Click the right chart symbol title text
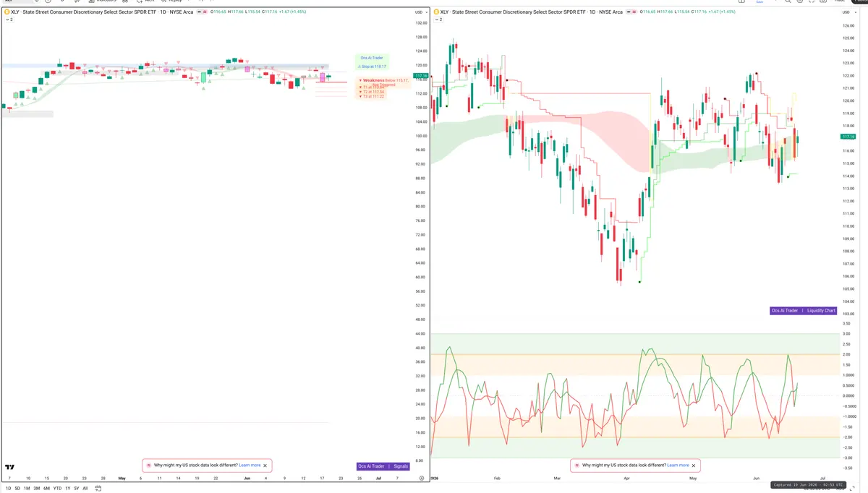The height and width of the screenshot is (493, 868). coord(532,12)
